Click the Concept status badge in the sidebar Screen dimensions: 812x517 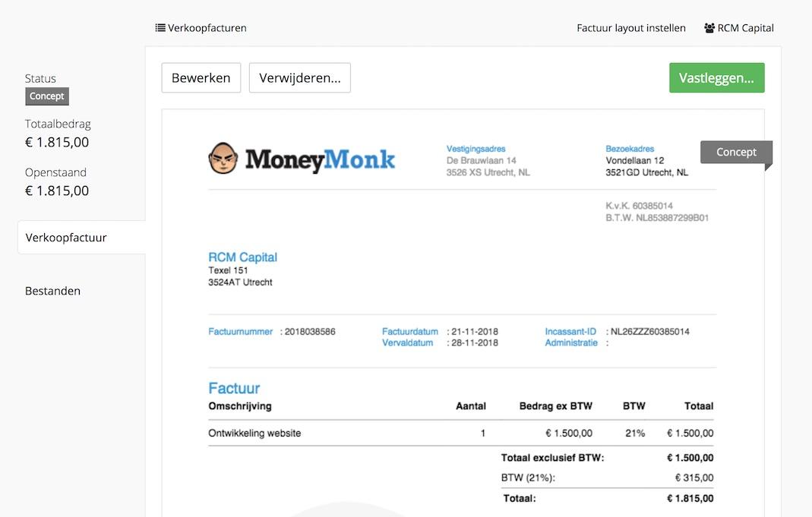(x=47, y=96)
